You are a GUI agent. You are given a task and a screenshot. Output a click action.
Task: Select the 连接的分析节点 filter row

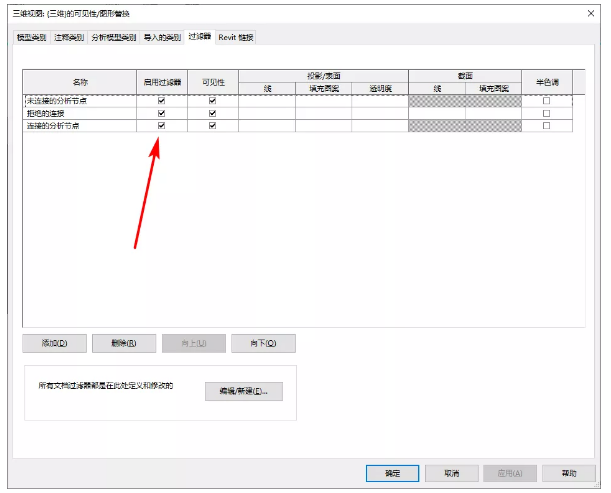click(x=298, y=126)
